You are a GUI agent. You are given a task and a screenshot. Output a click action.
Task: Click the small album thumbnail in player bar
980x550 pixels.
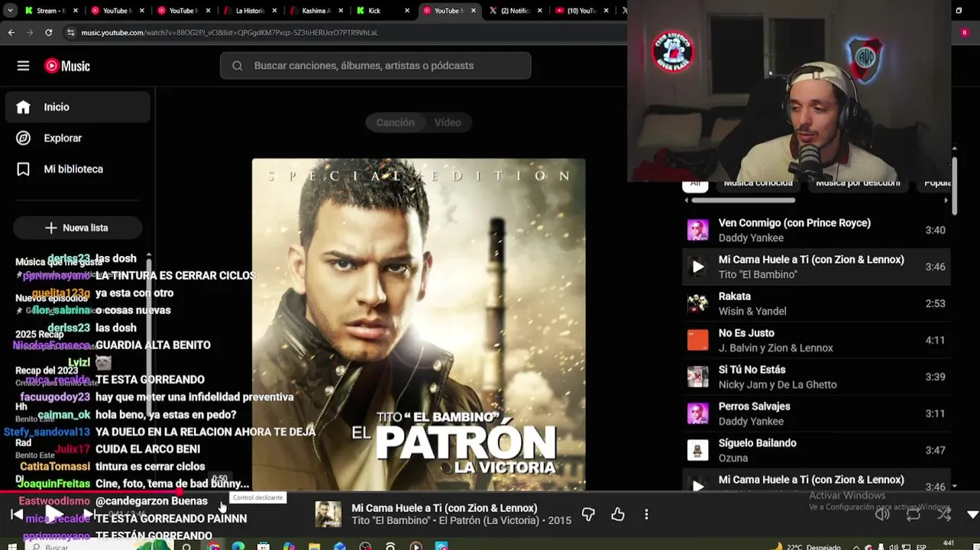(x=328, y=514)
